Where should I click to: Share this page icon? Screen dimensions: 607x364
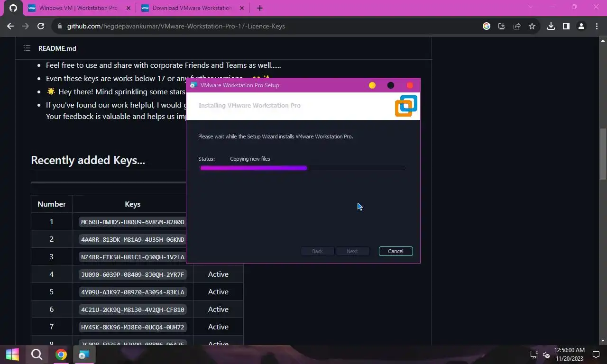tap(516, 26)
